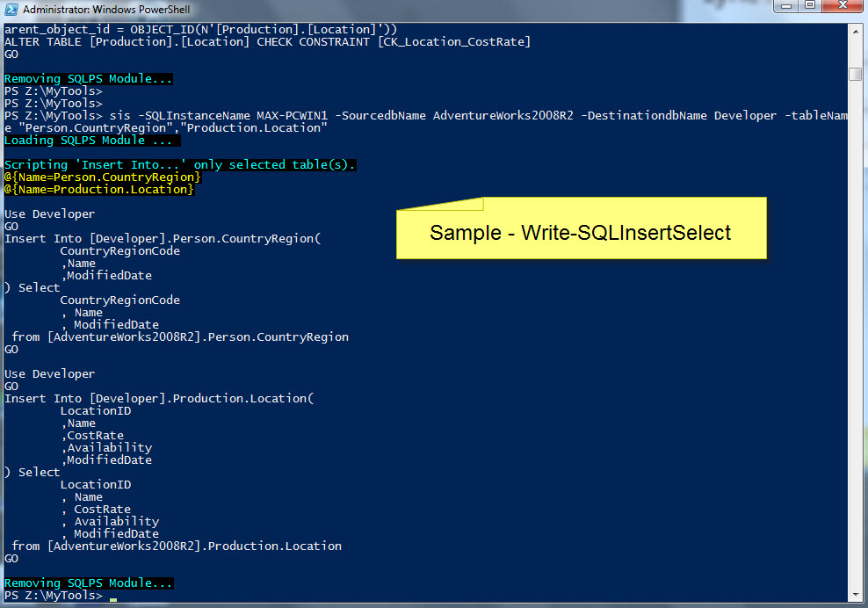Viewport: 868px width, 608px height.
Task: Click the yellow 'Sample - Write-SQLInsertSelect' note
Action: tap(582, 228)
